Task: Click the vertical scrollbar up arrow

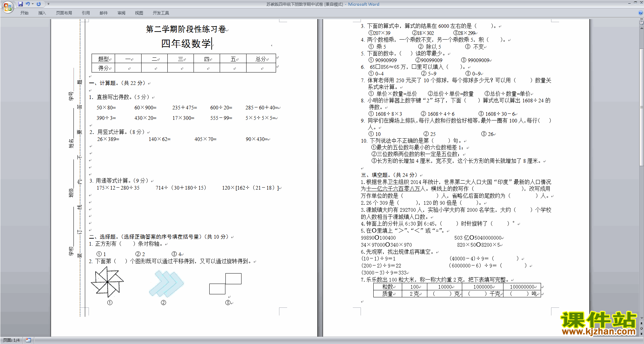Action: tap(642, 28)
